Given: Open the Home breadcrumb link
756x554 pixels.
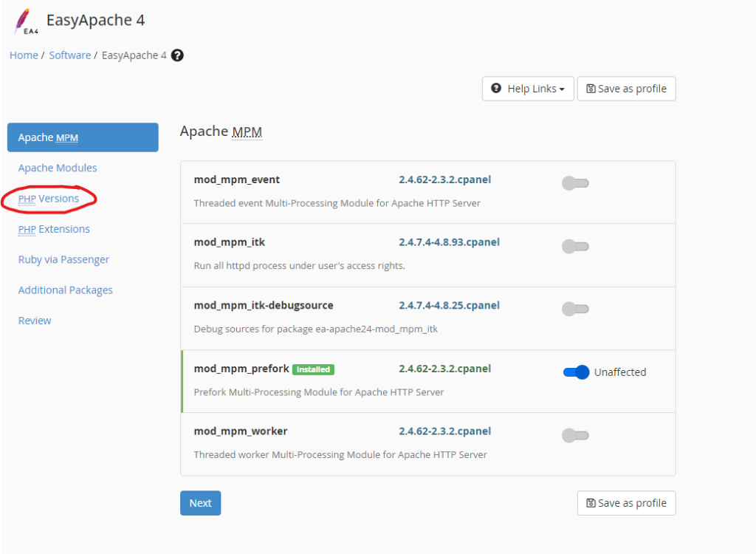Looking at the screenshot, I should coord(24,55).
